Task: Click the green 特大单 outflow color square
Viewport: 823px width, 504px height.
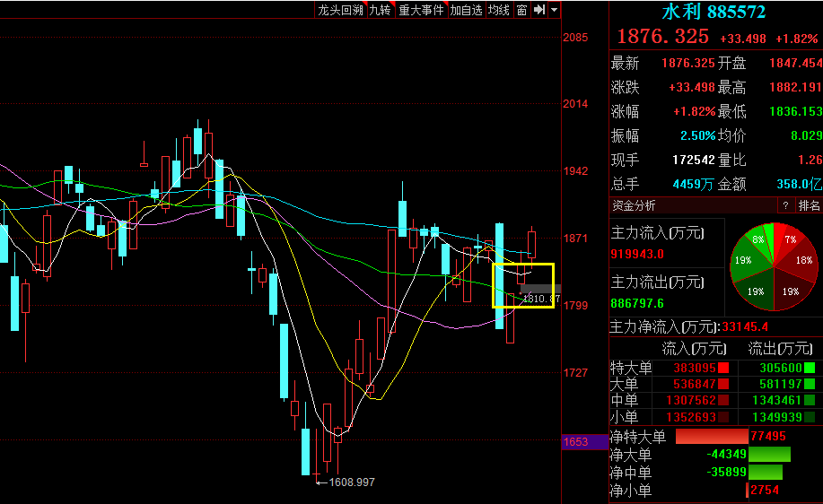Action: (810, 368)
